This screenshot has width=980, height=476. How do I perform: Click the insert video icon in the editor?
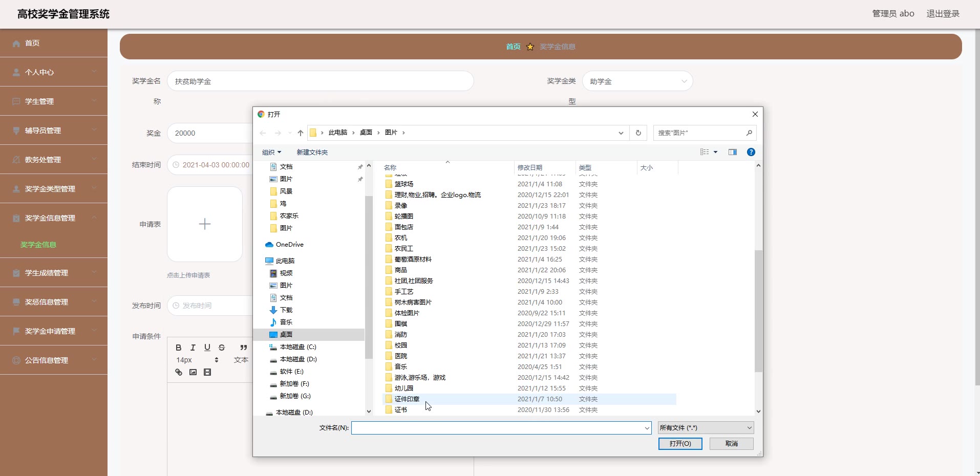pos(207,372)
